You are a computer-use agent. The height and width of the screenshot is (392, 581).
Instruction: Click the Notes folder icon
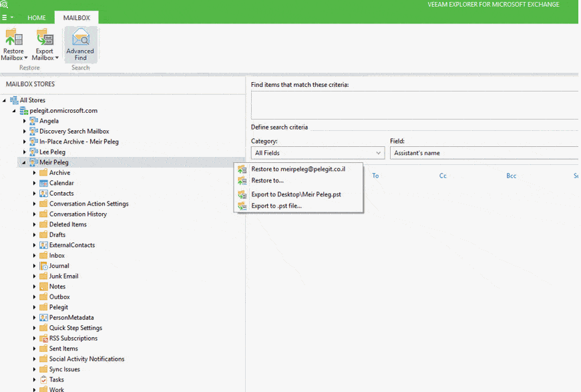tap(43, 286)
